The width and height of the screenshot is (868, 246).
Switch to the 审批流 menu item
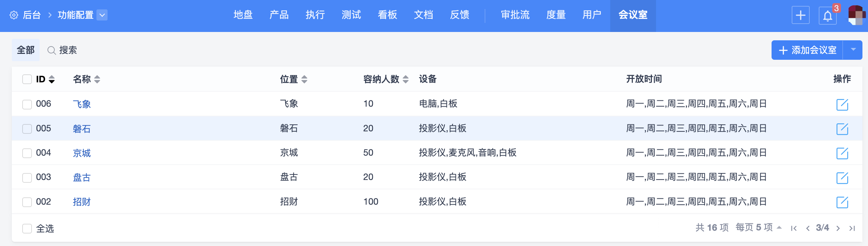[515, 15]
